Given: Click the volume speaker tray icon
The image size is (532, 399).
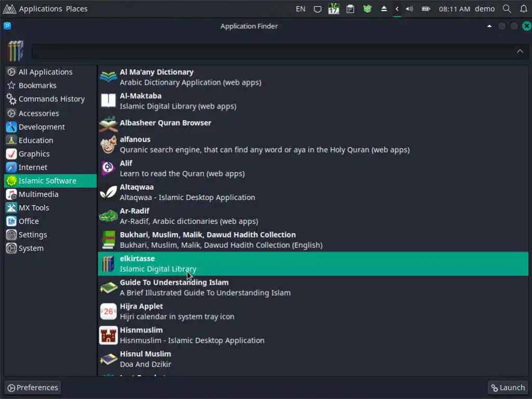Looking at the screenshot, I should click(x=409, y=9).
